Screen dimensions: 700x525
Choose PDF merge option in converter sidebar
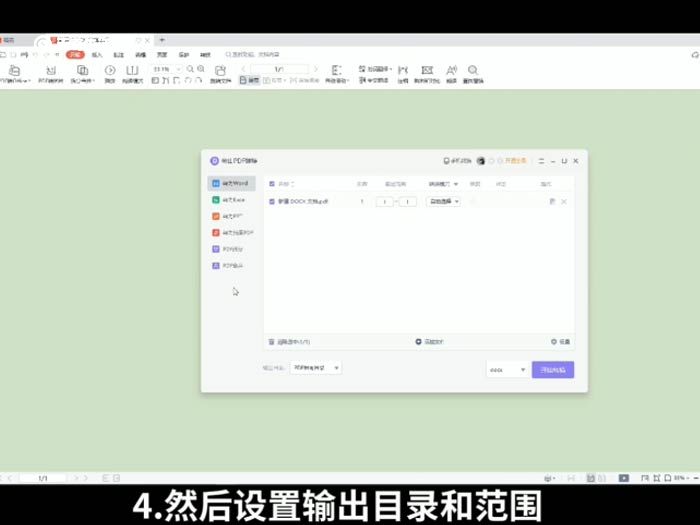click(x=231, y=266)
